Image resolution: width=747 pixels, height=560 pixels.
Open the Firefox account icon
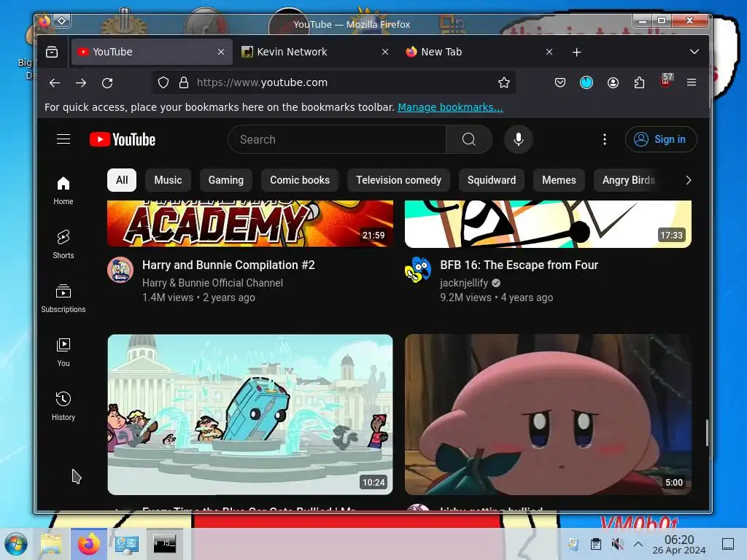tap(613, 83)
